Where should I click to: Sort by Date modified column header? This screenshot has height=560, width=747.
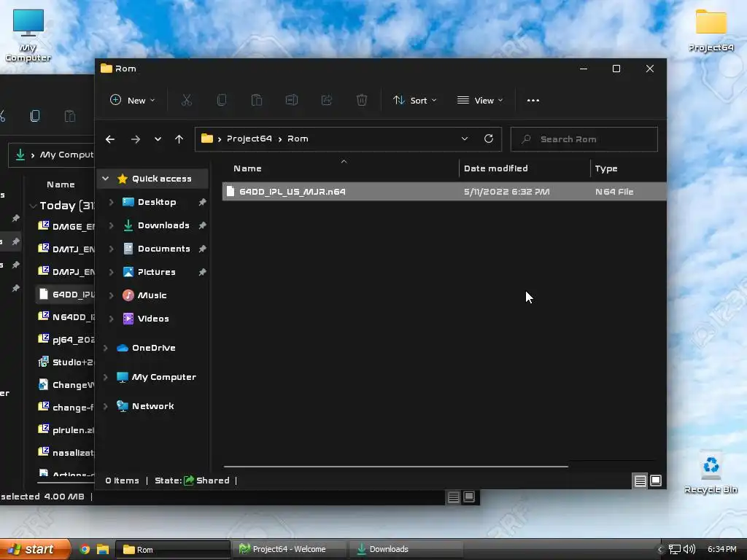pyautogui.click(x=495, y=168)
